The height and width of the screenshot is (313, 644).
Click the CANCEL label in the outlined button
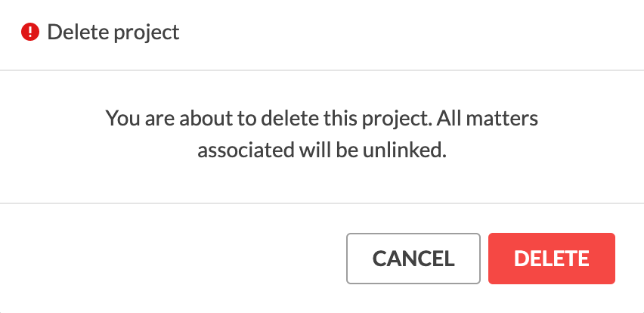tap(413, 259)
